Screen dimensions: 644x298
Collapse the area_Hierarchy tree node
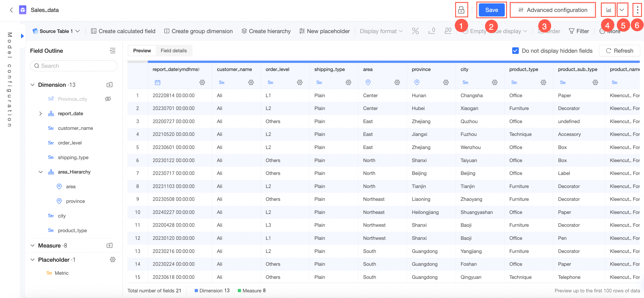(40, 172)
